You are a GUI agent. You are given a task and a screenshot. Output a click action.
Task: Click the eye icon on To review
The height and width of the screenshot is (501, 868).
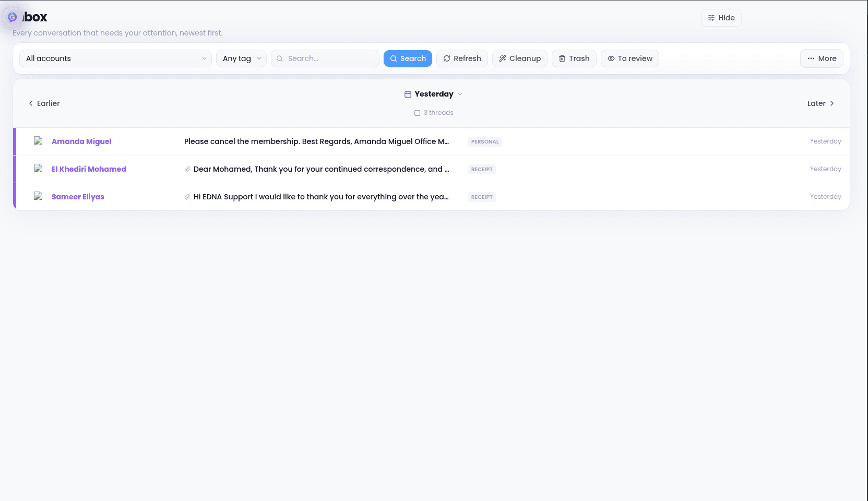[611, 58]
